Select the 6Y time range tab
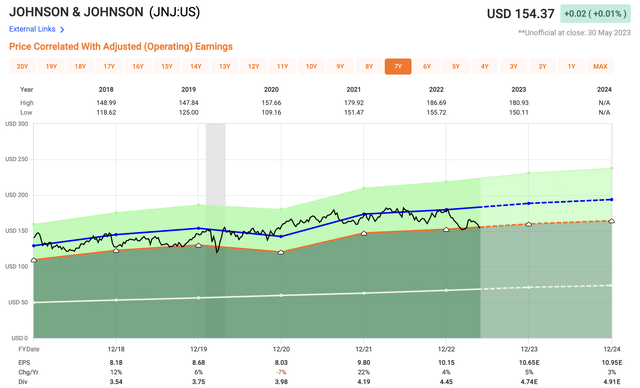Screen dimensions: 640x388 [427, 67]
